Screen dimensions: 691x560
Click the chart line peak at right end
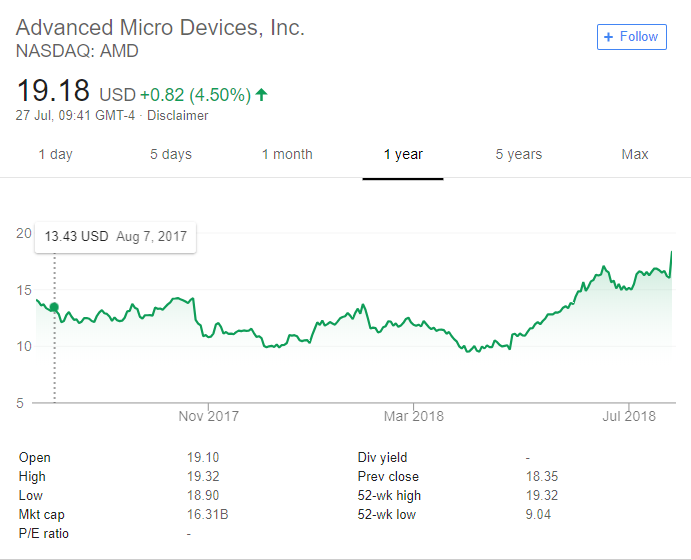point(671,252)
